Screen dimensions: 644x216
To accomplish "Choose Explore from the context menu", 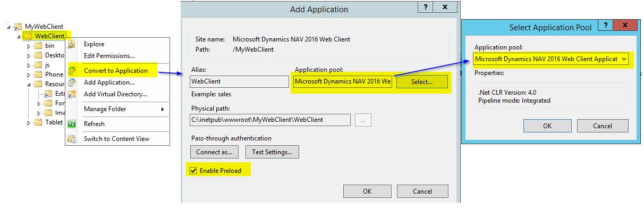I will [x=94, y=44].
